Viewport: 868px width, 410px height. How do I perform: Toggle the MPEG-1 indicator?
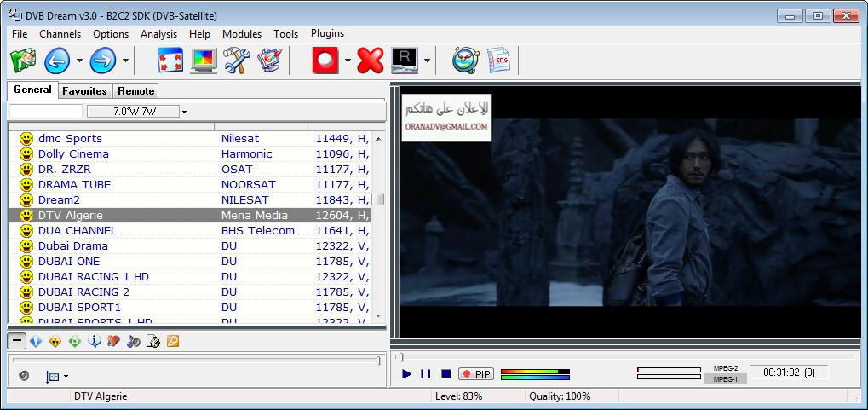tap(725, 379)
